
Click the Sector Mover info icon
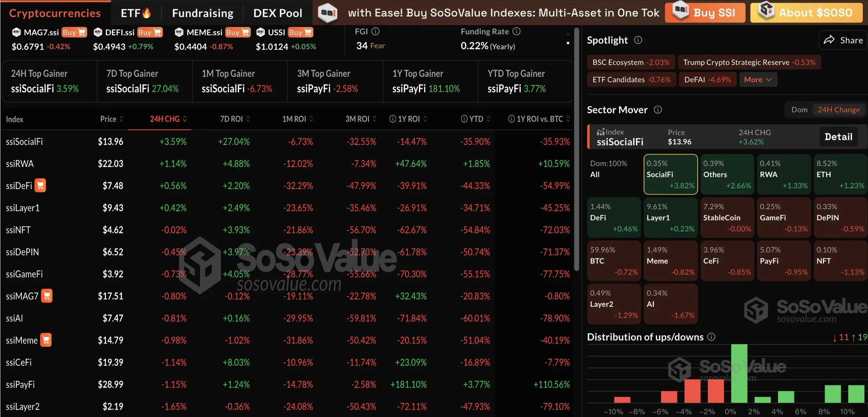point(658,110)
